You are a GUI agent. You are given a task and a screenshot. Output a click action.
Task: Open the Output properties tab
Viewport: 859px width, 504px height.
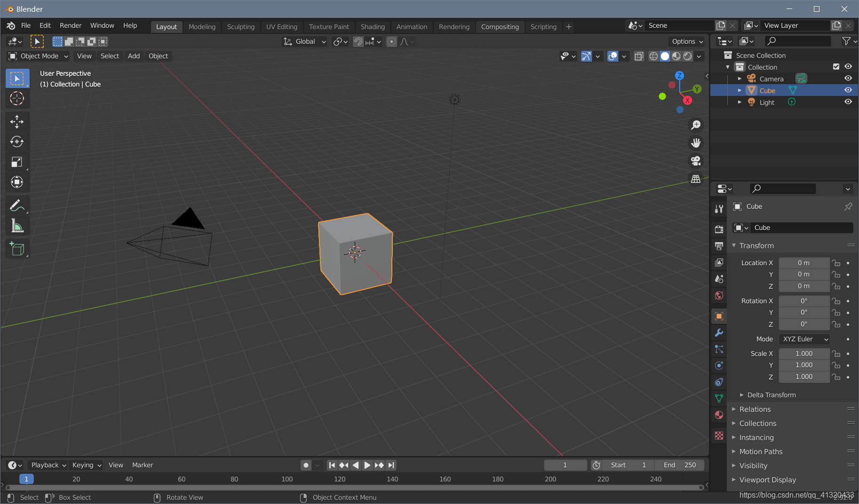719,246
